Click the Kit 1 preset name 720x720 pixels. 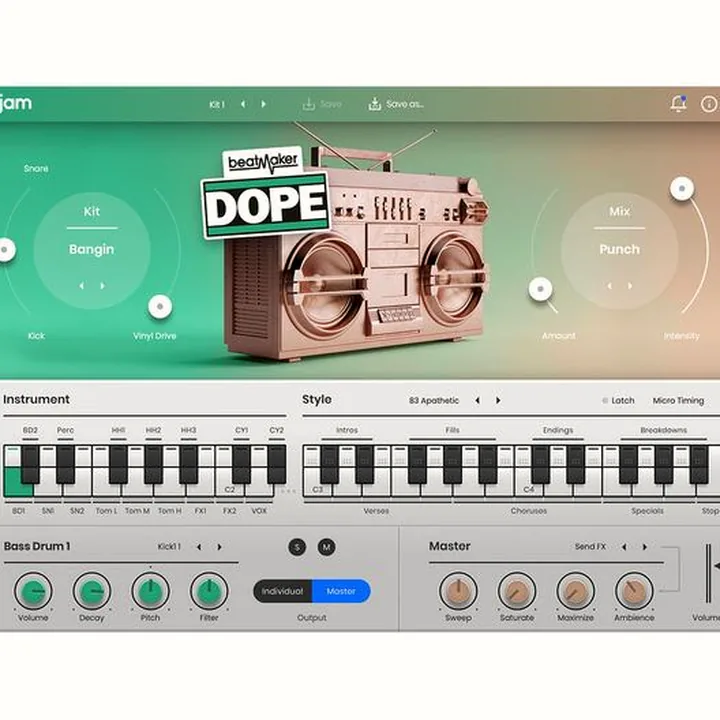(217, 104)
